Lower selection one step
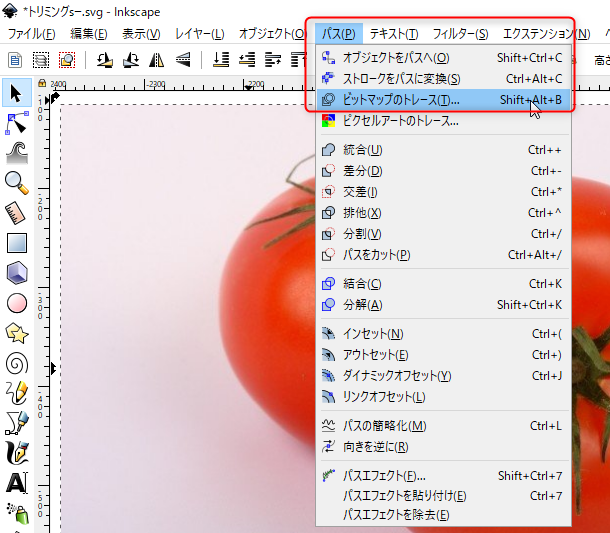The height and width of the screenshot is (533, 610). [247, 60]
